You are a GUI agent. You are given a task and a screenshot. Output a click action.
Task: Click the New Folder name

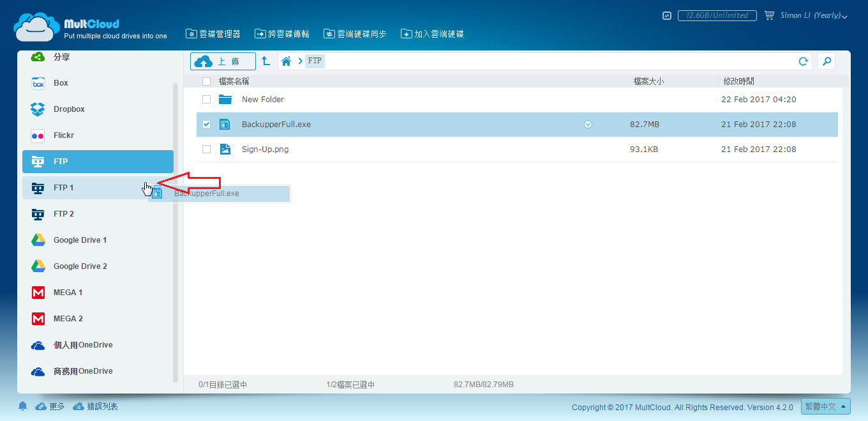pyautogui.click(x=263, y=100)
